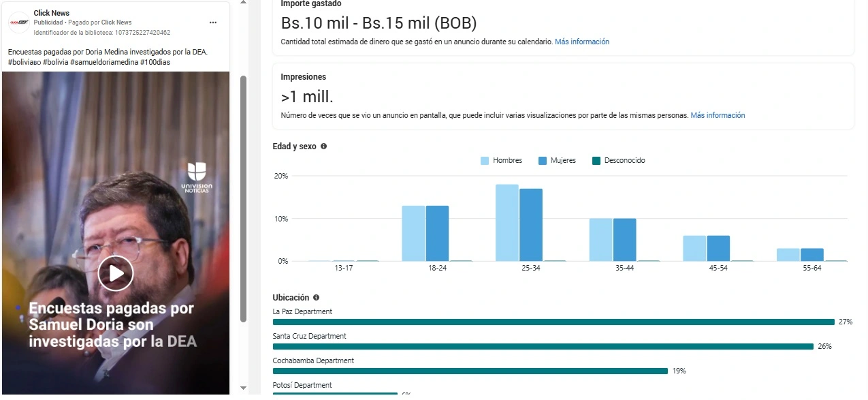Click scroll-down arrow on ad preview scrollbar
Viewport: 868px width, 400px height.
tap(244, 388)
